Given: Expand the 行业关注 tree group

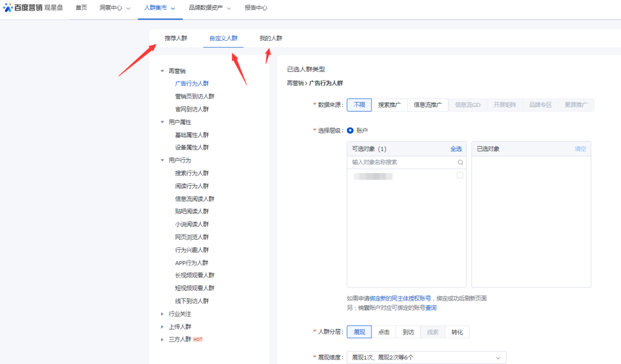Looking at the screenshot, I should click(x=162, y=314).
